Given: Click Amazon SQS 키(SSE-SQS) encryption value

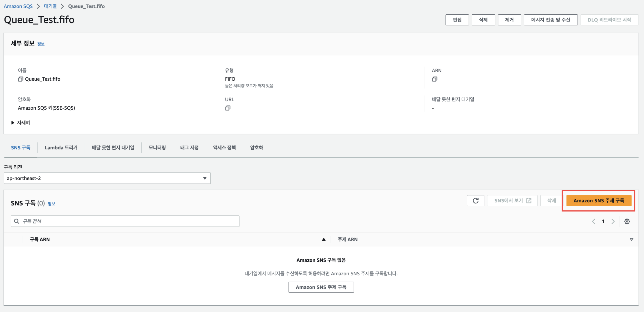Looking at the screenshot, I should pos(46,108).
